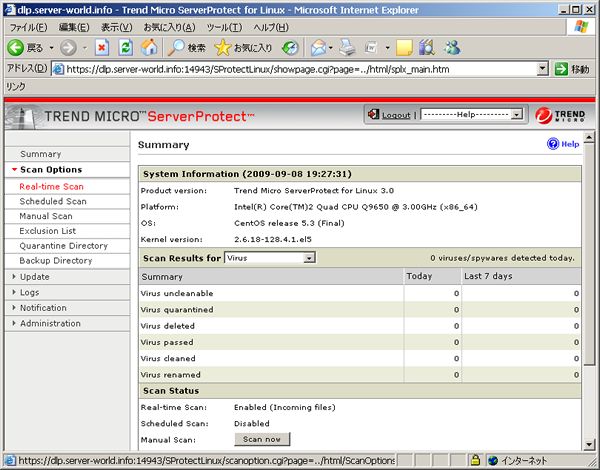Click the Mail envelope icon
600x470 pixels.
click(318, 47)
